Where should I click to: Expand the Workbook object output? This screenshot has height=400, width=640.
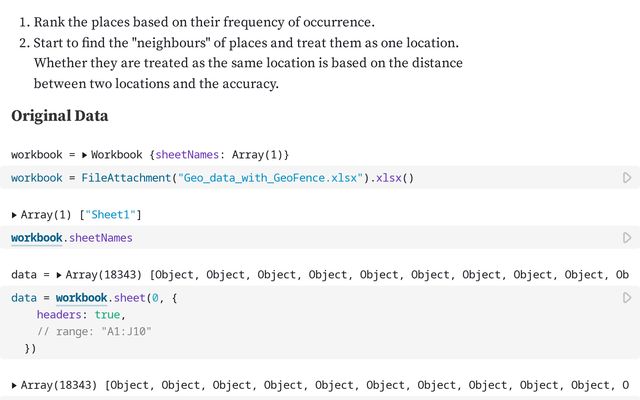point(84,155)
